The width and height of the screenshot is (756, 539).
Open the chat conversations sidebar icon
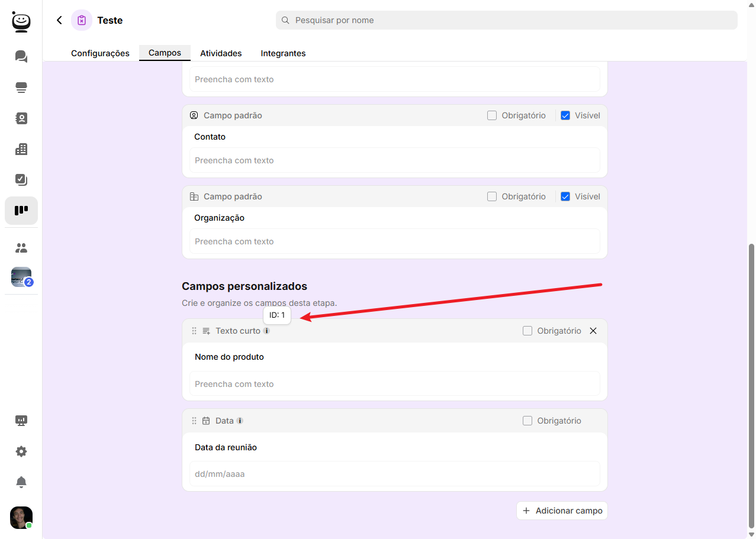pos(21,57)
